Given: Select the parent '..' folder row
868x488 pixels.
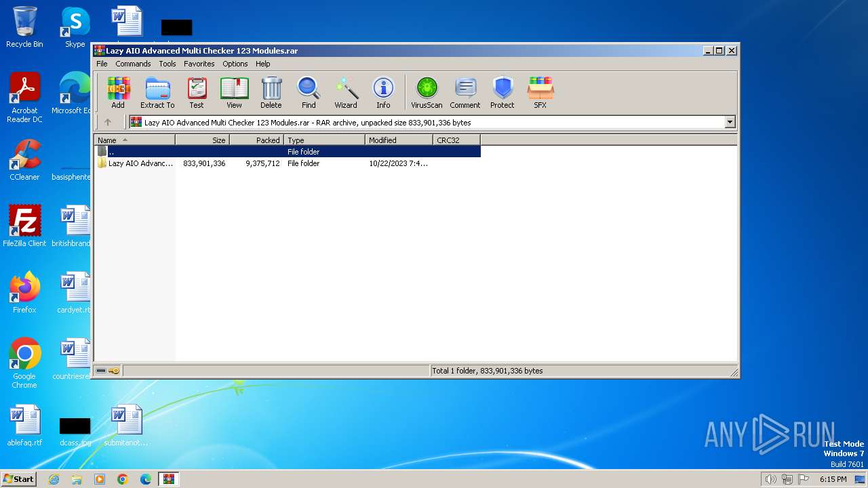Looking at the screenshot, I should [x=288, y=152].
